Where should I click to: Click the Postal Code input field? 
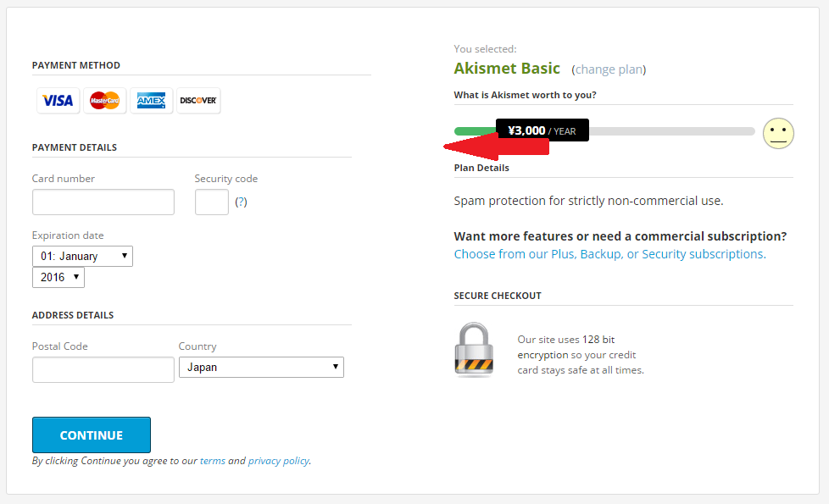point(103,369)
